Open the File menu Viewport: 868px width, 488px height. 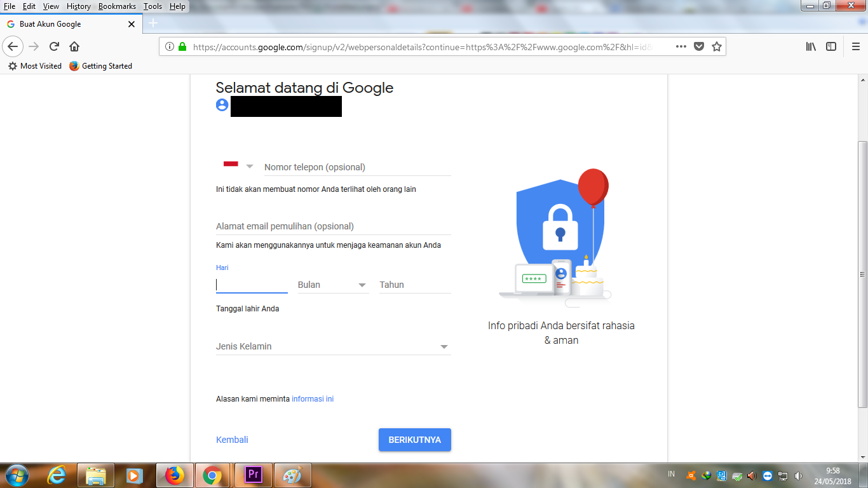pyautogui.click(x=10, y=6)
